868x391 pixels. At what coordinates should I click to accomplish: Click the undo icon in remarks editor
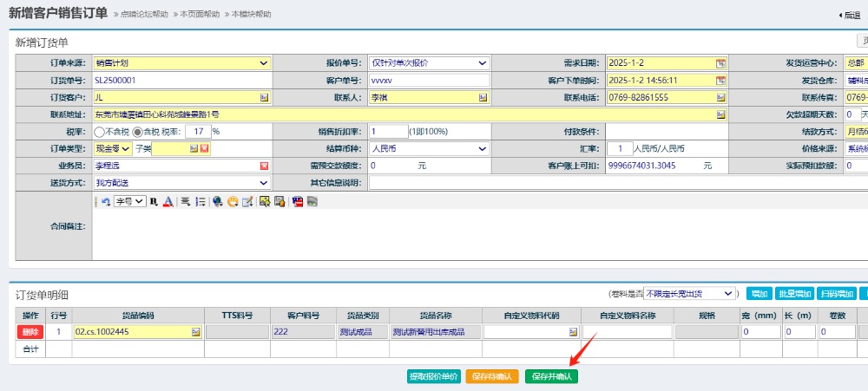tap(106, 201)
